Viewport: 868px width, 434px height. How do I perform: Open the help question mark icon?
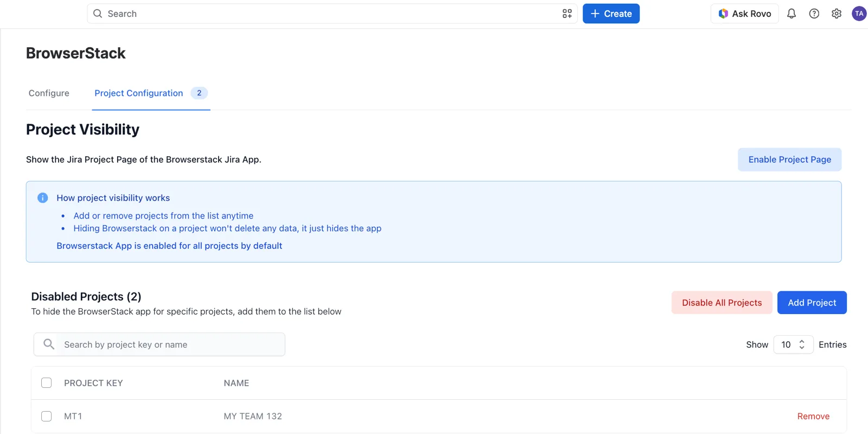[x=814, y=14]
